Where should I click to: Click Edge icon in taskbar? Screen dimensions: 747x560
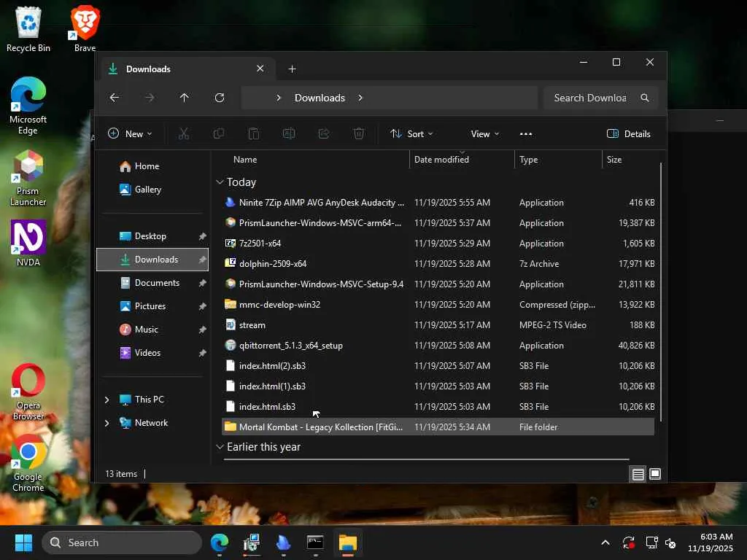point(220,542)
